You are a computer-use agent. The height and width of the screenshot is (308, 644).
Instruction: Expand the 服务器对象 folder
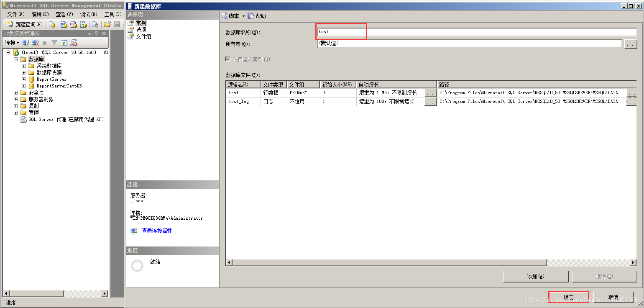(x=15, y=99)
